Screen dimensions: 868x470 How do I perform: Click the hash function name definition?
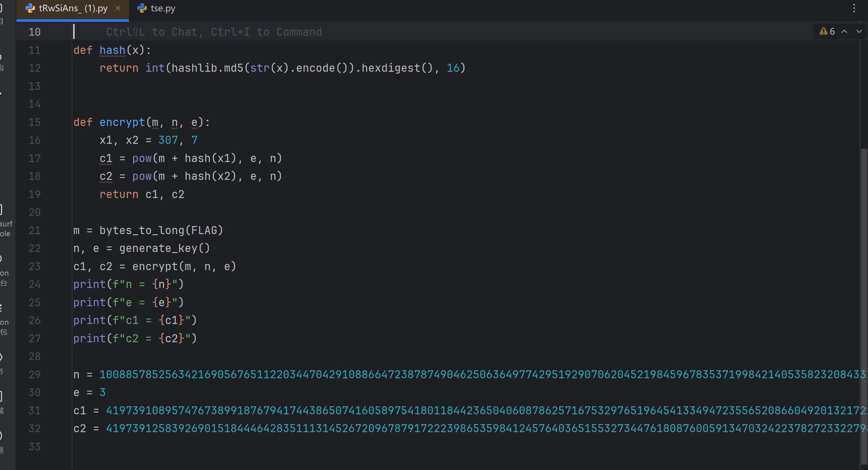coord(112,50)
